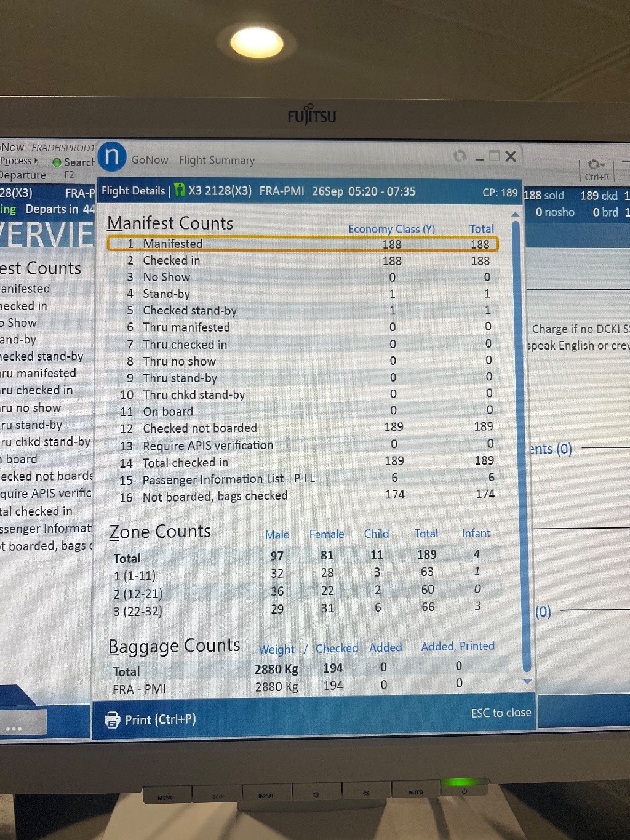
Task: Open the Process menu
Action: tap(17, 161)
